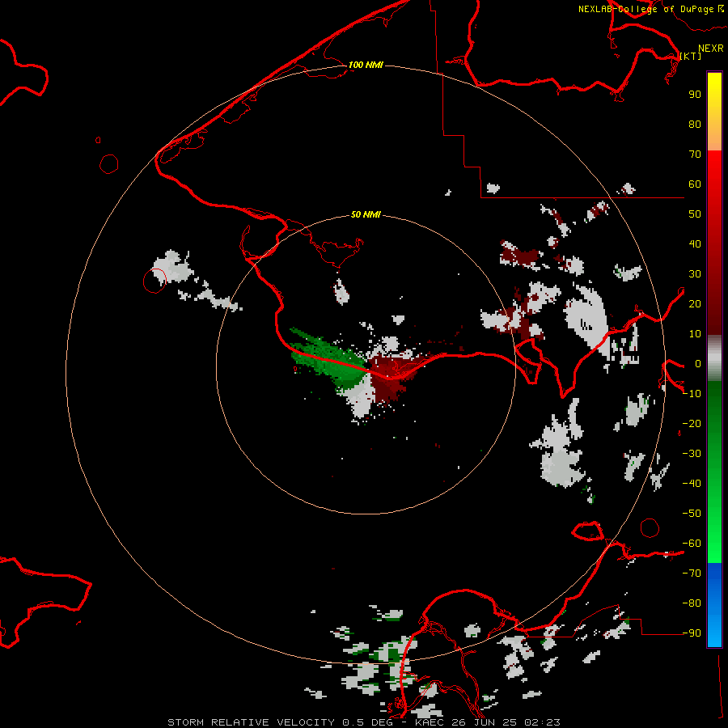Select the -90 scale label
The image size is (728, 728).
[692, 633]
